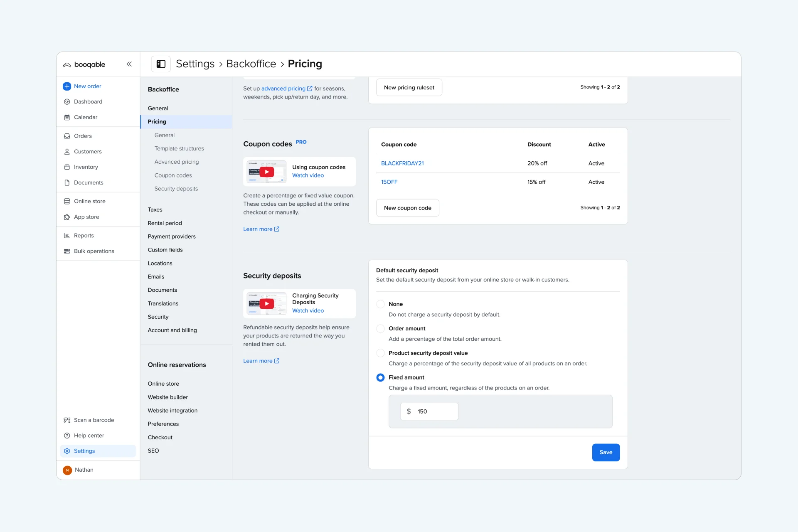798x532 pixels.
Task: Open the Calendar icon in the sidebar
Action: point(67,117)
